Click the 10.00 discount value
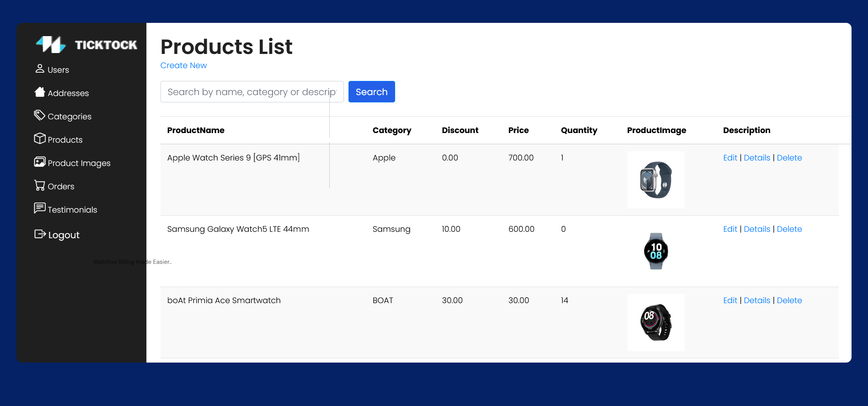 451,229
